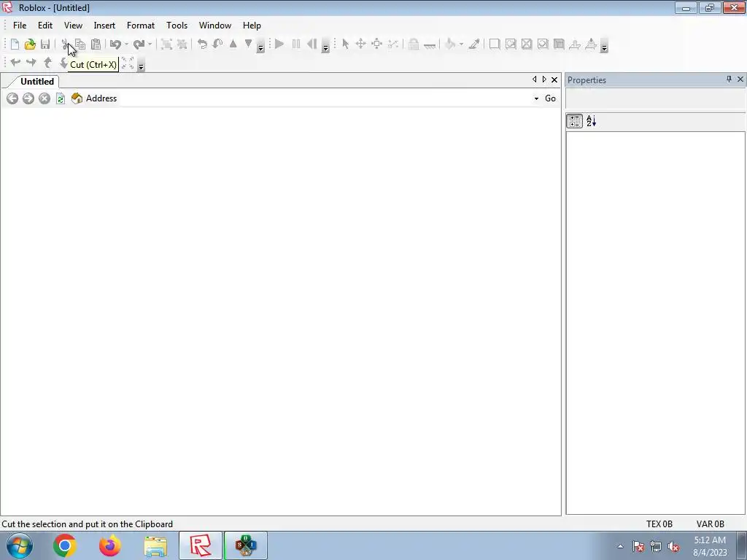Image resolution: width=747 pixels, height=560 pixels.
Task: Sort Properties alphabetically with A-Z icon
Action: [591, 122]
